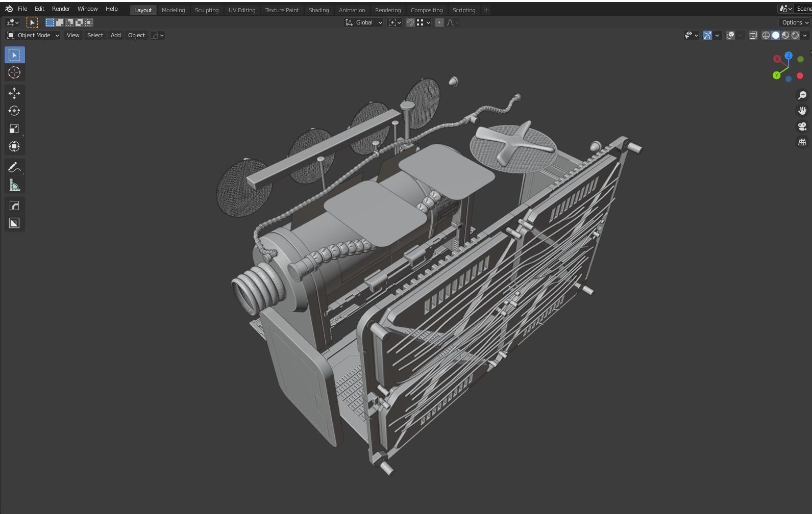Open snapping options dropdown
Screen dimensions: 812x514
(x=424, y=22)
